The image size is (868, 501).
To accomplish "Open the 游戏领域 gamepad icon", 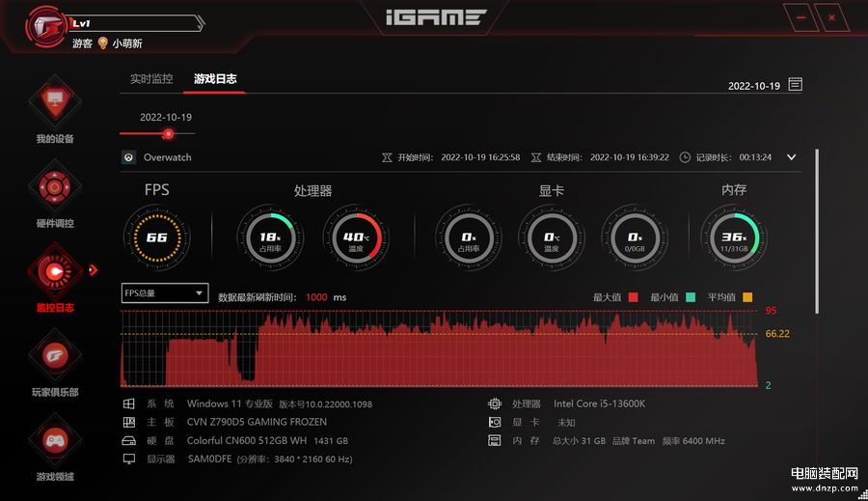I will 55,440.
